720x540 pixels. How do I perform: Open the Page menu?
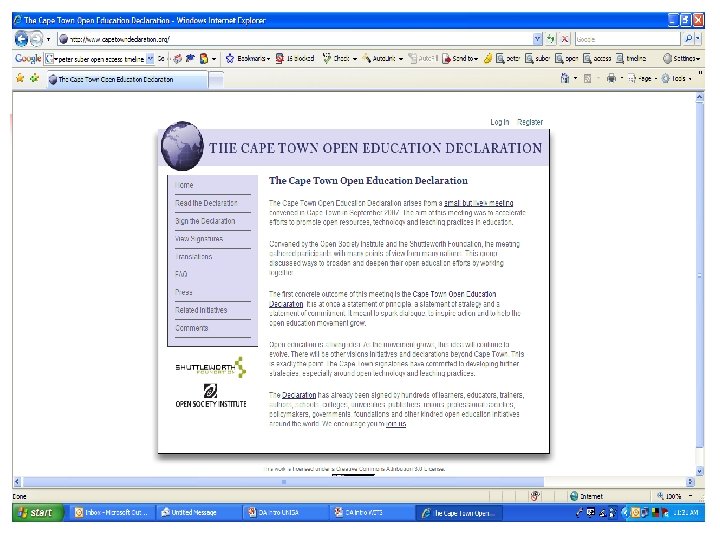pos(641,79)
